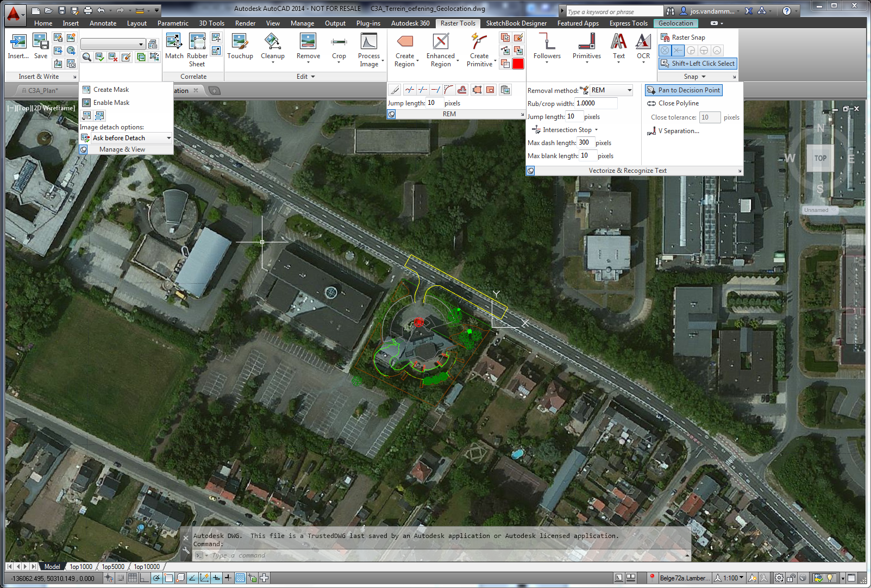Click the Create Region icon
Screen dimensions: 871x588
[x=405, y=41]
